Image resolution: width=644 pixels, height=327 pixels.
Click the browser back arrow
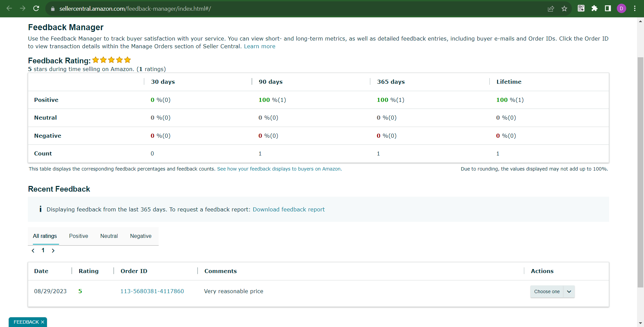(x=9, y=8)
